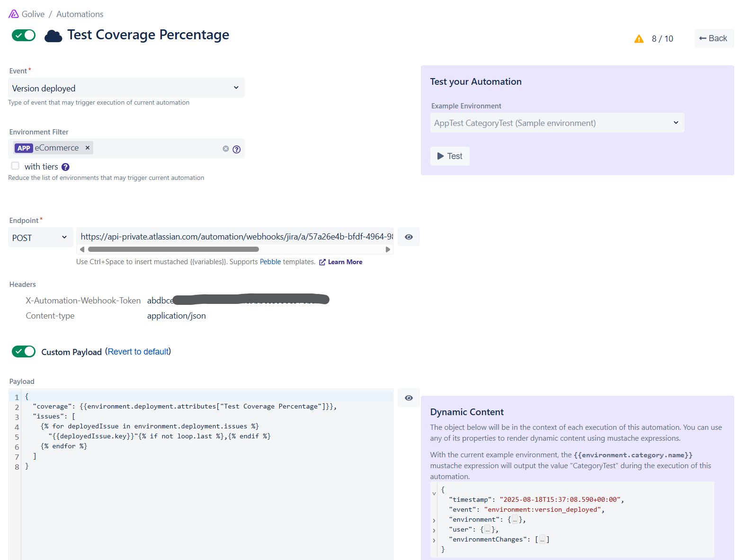Open the Example Environment dropdown
The image size is (739, 560).
[x=557, y=123]
